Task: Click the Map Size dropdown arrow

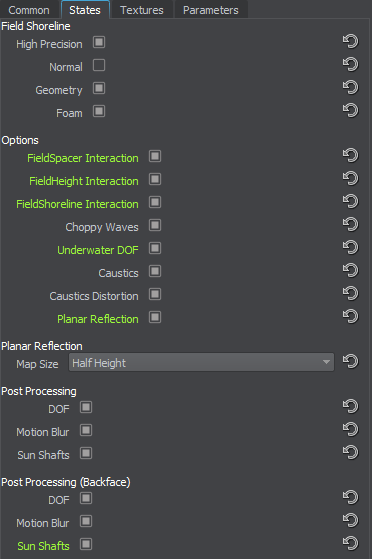Action: 326,362
